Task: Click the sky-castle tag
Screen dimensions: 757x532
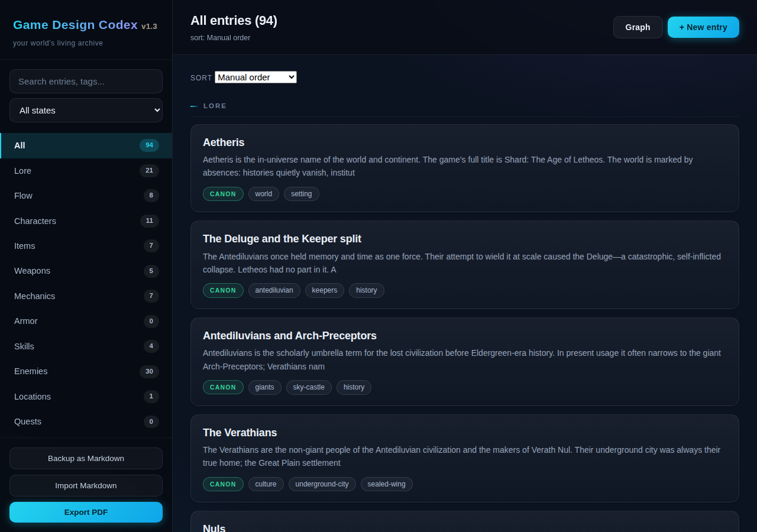Action: pos(309,387)
